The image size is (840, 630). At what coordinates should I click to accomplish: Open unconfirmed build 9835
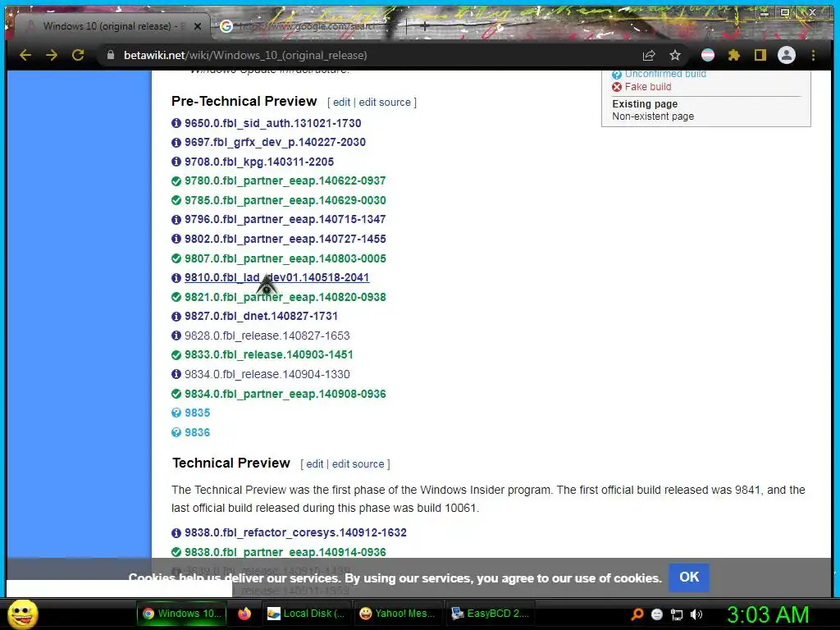point(197,413)
